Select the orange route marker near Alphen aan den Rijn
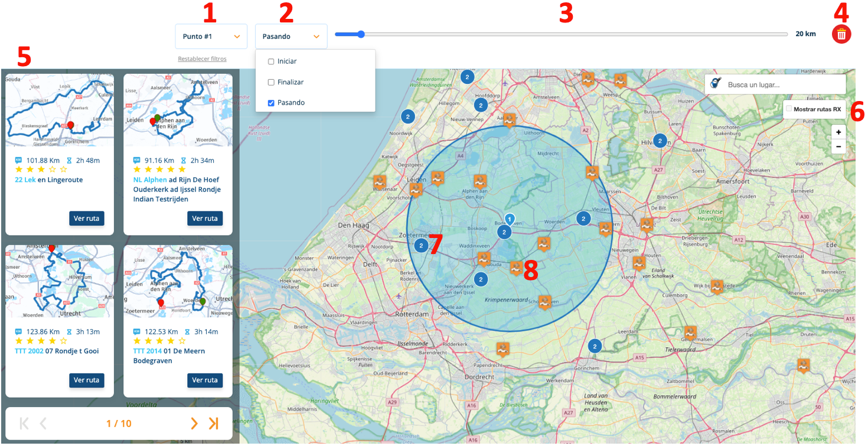The image size is (868, 446). tap(480, 182)
